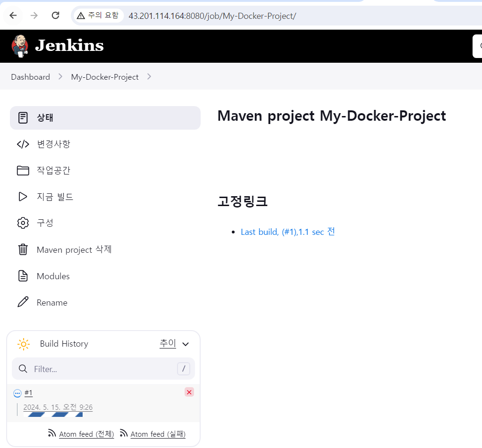
Task: Open 변경사항 in the sidebar
Action: coord(105,144)
